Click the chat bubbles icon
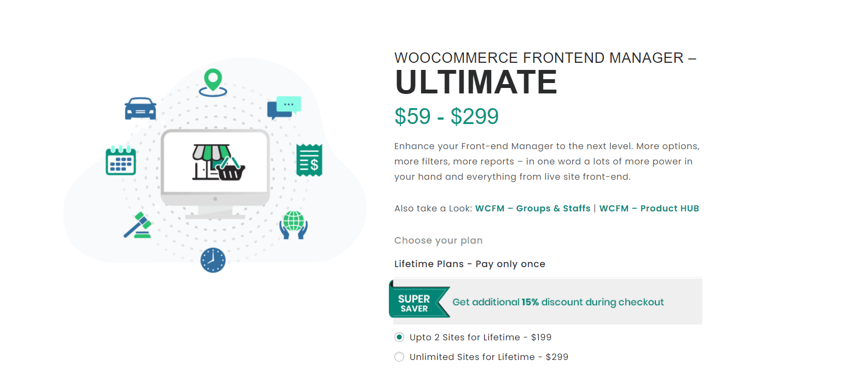Screen dimensions: 868x372 pyautogui.click(x=284, y=108)
